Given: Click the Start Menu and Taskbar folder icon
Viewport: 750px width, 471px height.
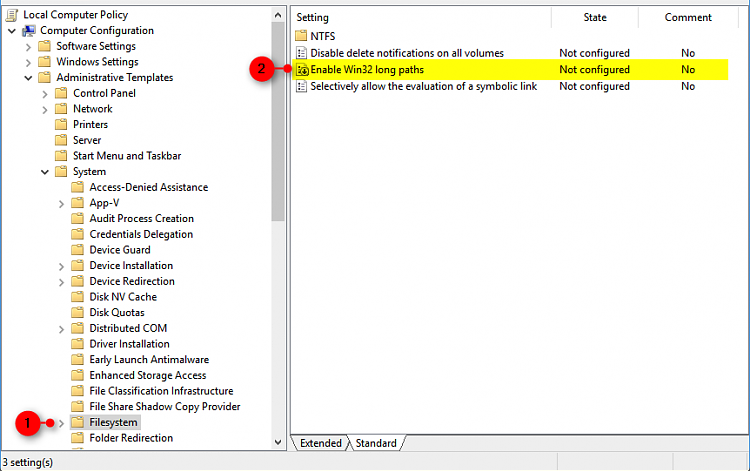Looking at the screenshot, I should [61, 156].
